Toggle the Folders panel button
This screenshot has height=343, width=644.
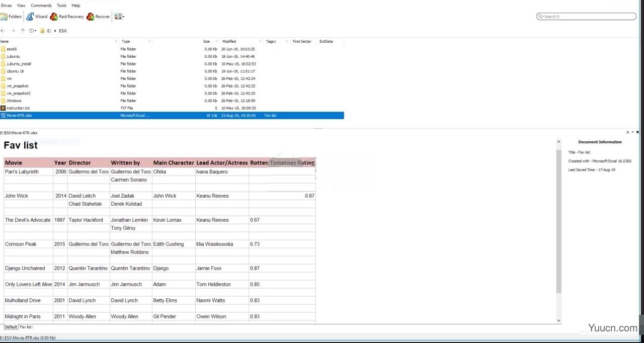tap(11, 17)
